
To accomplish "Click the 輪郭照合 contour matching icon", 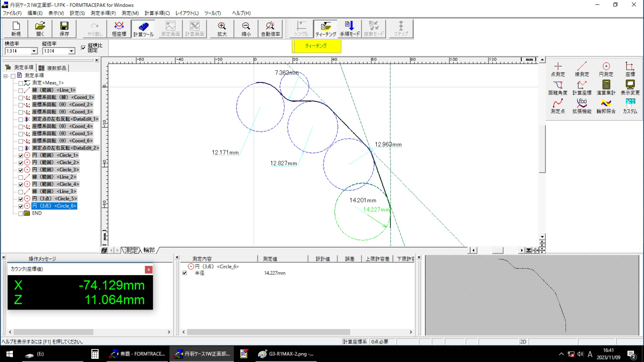I will (x=606, y=107).
